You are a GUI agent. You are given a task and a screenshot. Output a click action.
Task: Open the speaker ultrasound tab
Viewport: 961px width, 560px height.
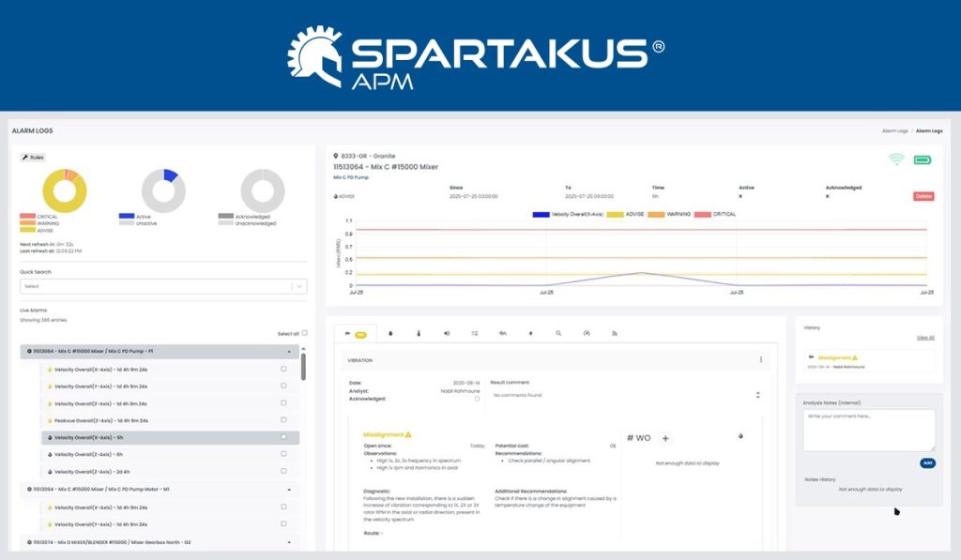[446, 334]
